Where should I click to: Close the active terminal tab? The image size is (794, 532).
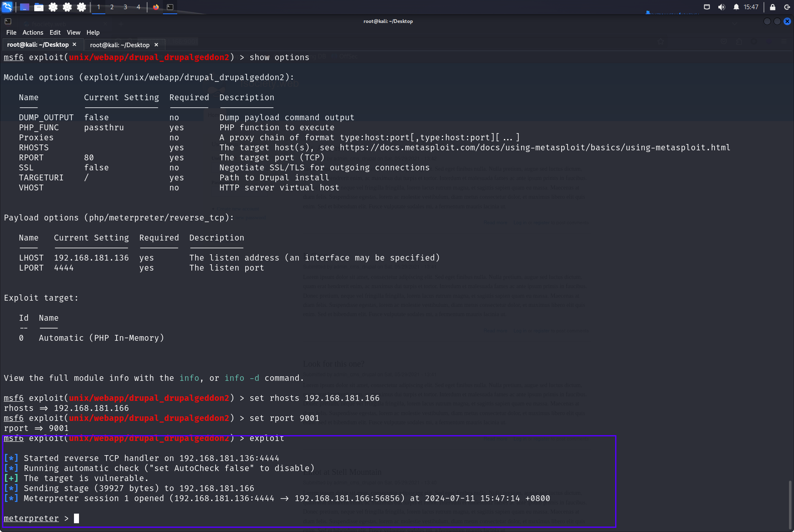(x=74, y=44)
